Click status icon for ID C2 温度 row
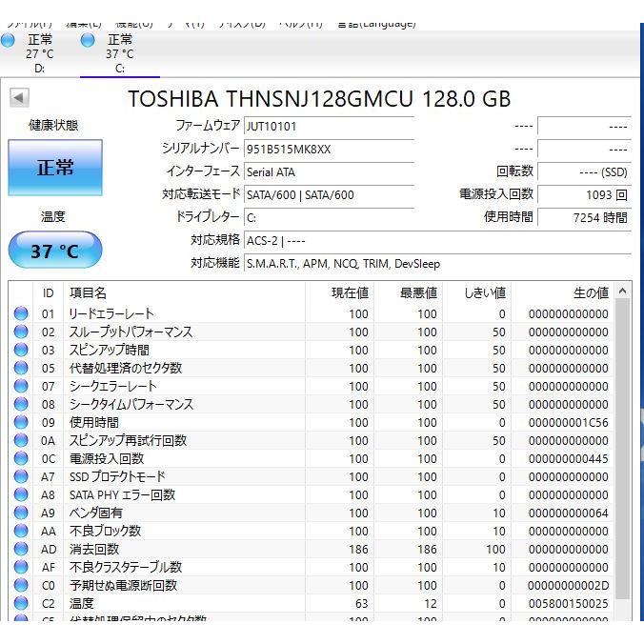 (21, 603)
